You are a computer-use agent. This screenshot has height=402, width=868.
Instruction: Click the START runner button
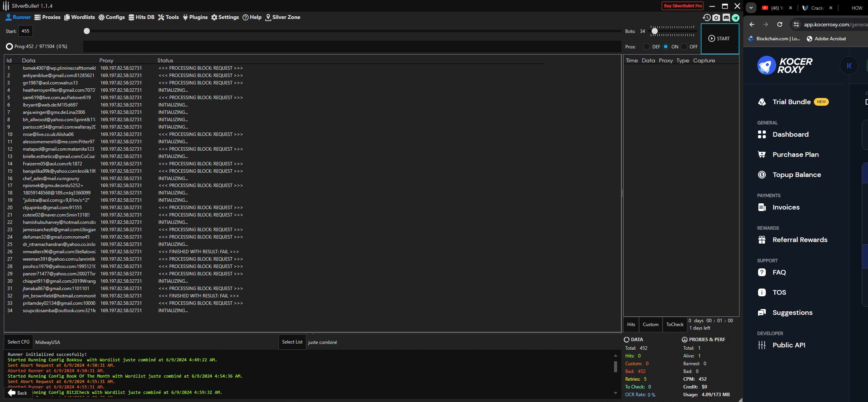coord(720,39)
